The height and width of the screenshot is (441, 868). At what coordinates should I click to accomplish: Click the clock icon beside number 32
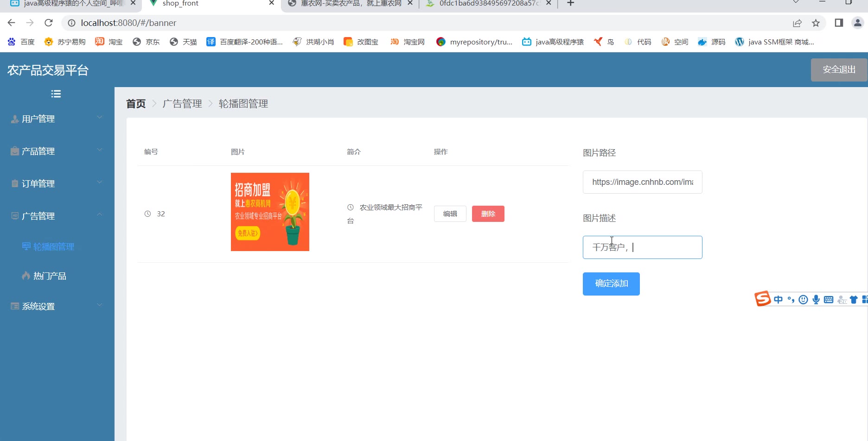click(147, 214)
